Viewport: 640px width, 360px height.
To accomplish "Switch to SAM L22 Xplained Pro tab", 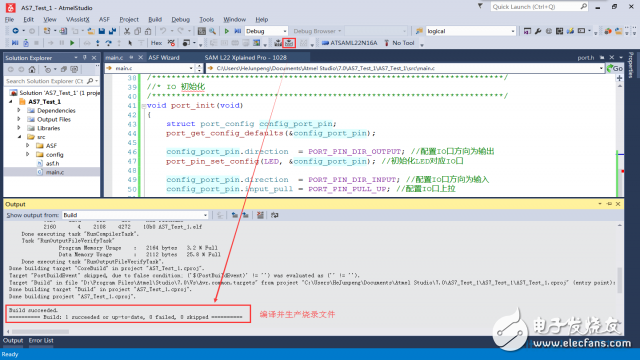I will coord(245,58).
